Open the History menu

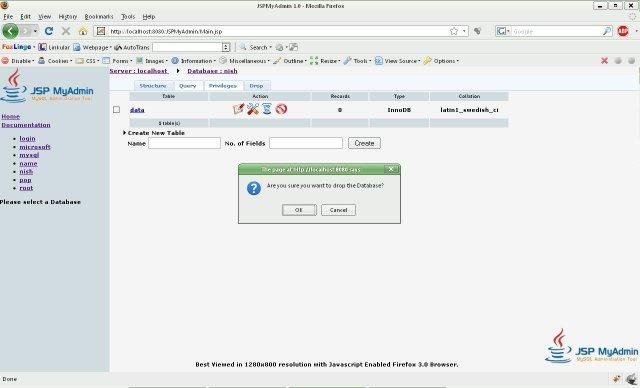pyautogui.click(x=67, y=17)
